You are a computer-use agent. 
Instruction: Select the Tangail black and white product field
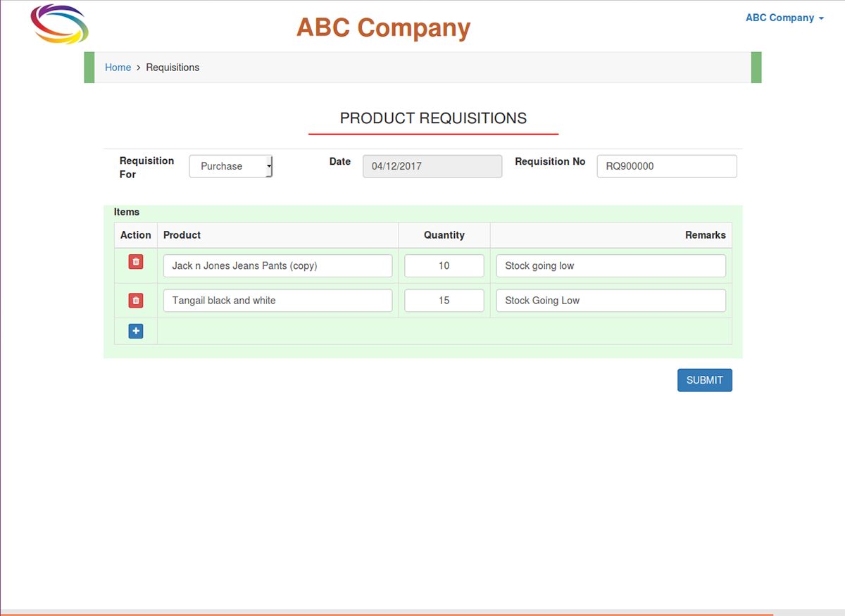point(277,301)
